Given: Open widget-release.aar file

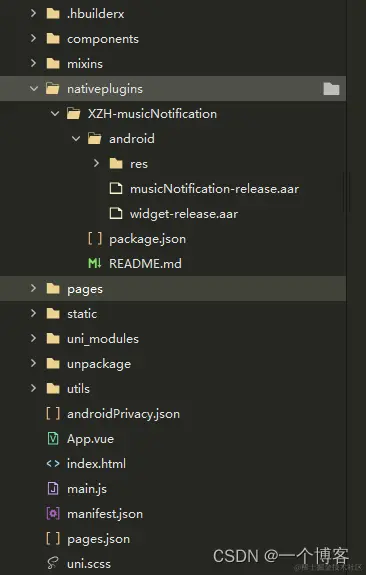Looking at the screenshot, I should tap(184, 214).
